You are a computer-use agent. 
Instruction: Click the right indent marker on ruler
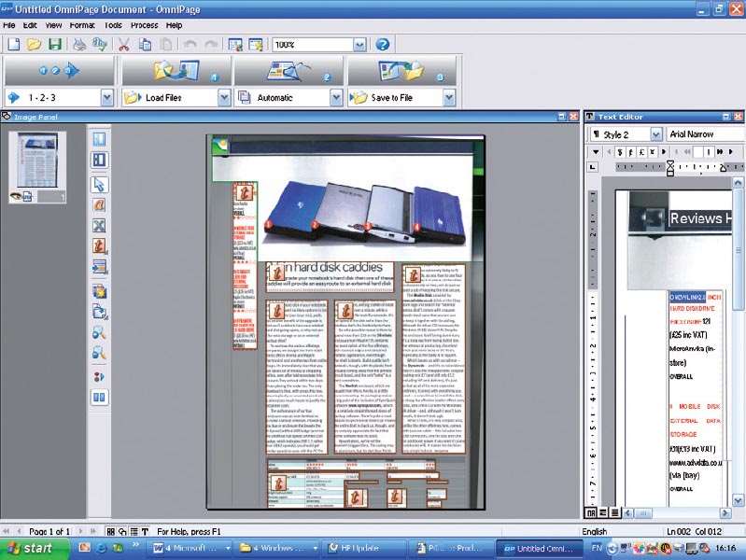pyautogui.click(x=724, y=167)
